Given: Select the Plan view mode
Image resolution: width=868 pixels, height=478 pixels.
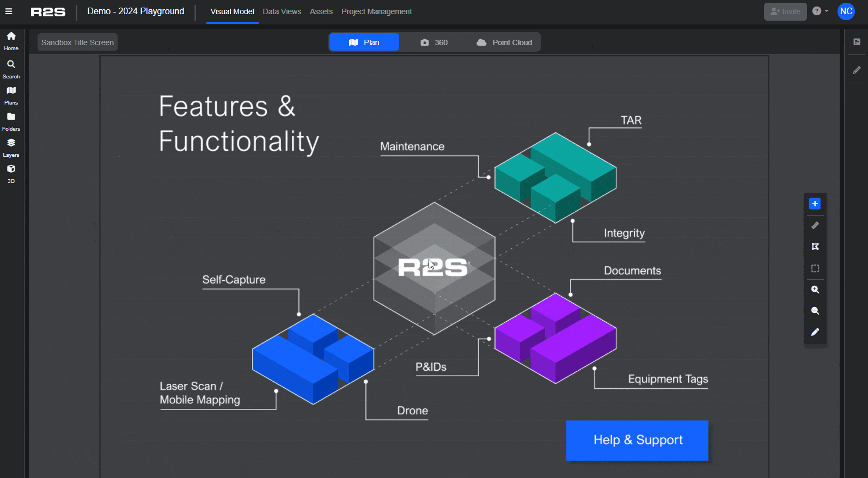Looking at the screenshot, I should click(x=364, y=42).
